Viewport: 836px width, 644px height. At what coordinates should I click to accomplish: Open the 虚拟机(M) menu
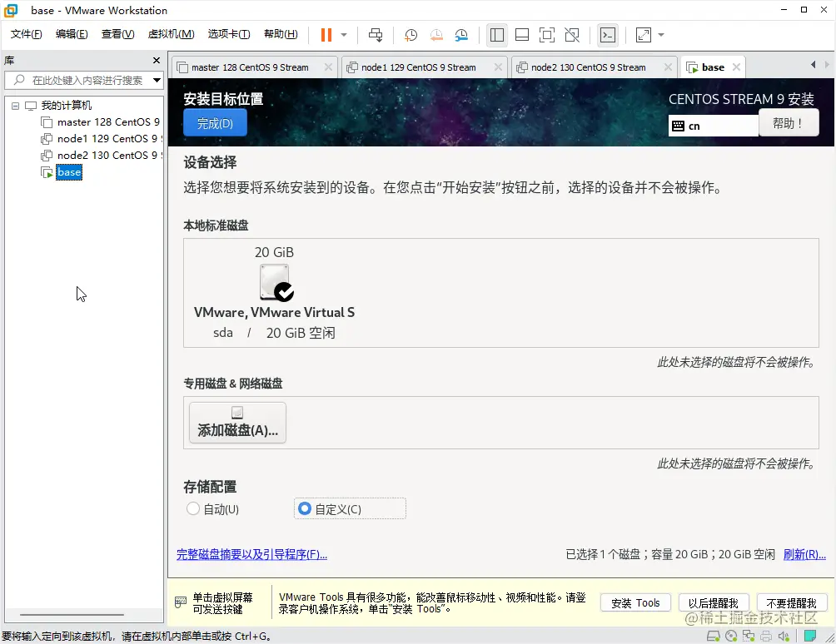click(x=171, y=34)
